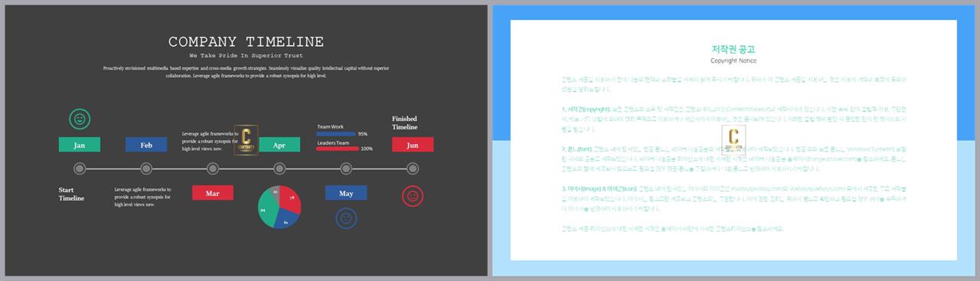
Task: Click the paragraph numbered 1 on copyright slide
Action: [733, 119]
